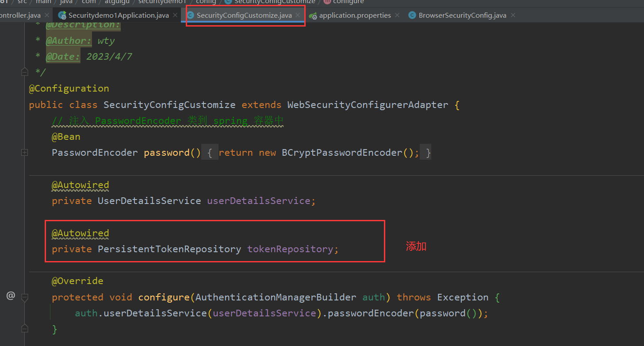Image resolution: width=644 pixels, height=346 pixels.
Task: Close the application.properties tab
Action: point(397,15)
